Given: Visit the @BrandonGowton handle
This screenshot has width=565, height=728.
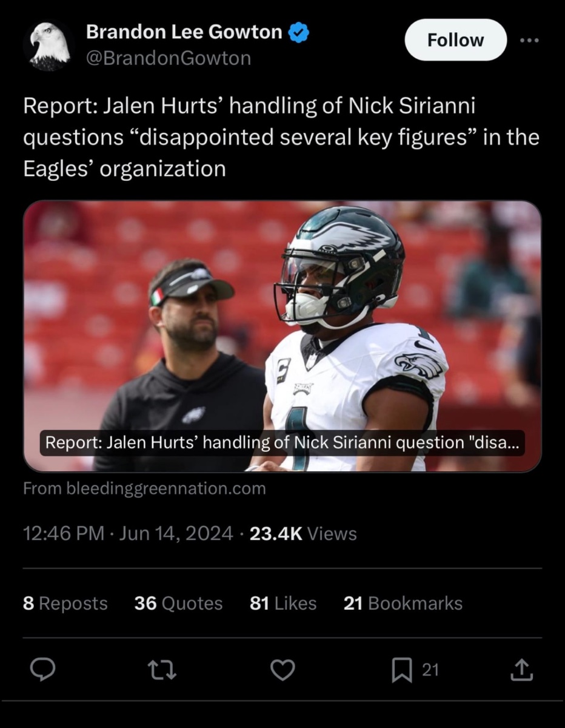Looking at the screenshot, I should [x=169, y=58].
